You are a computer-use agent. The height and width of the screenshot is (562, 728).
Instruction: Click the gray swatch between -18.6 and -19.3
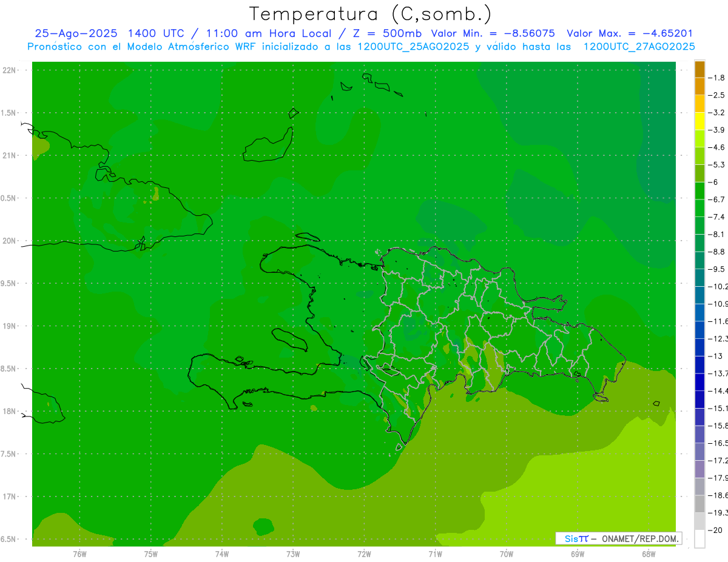[699, 504]
